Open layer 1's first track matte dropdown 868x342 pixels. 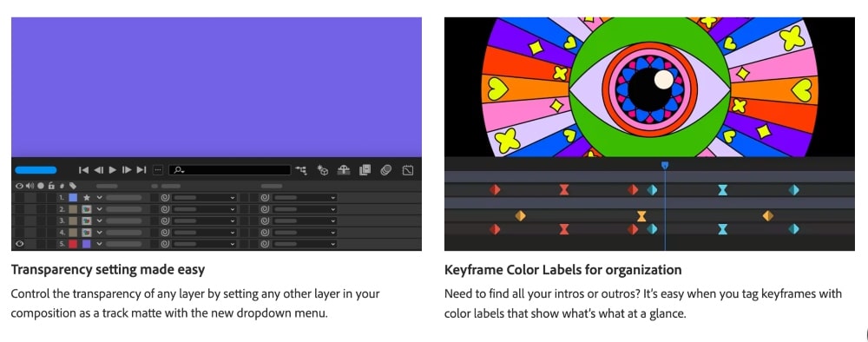tap(204, 197)
